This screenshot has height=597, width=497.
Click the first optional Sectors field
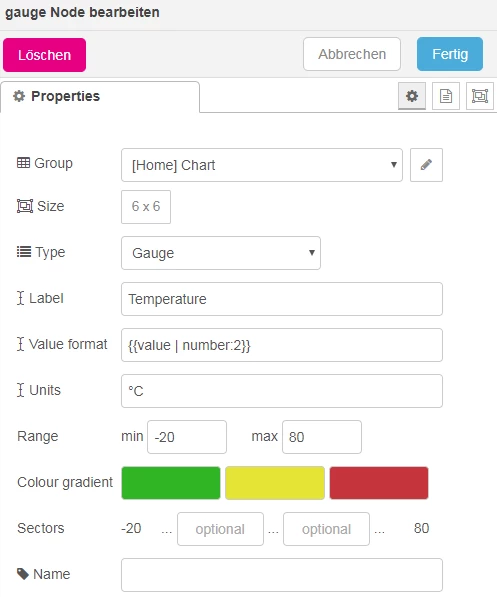tap(220, 529)
